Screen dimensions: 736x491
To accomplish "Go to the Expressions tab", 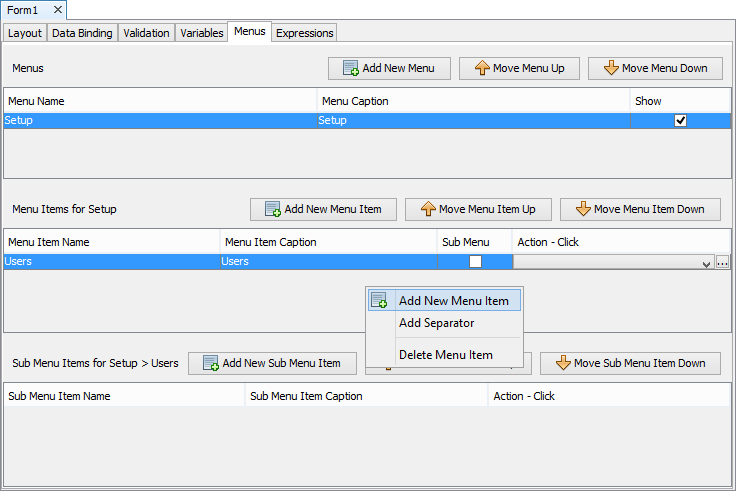I will [x=304, y=33].
